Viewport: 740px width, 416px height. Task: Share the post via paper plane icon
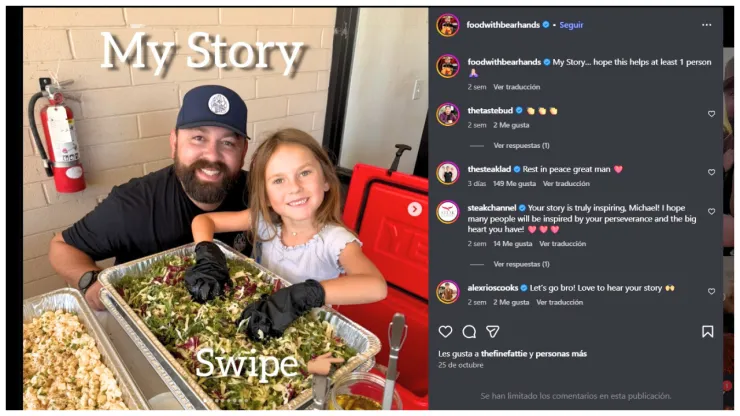493,331
